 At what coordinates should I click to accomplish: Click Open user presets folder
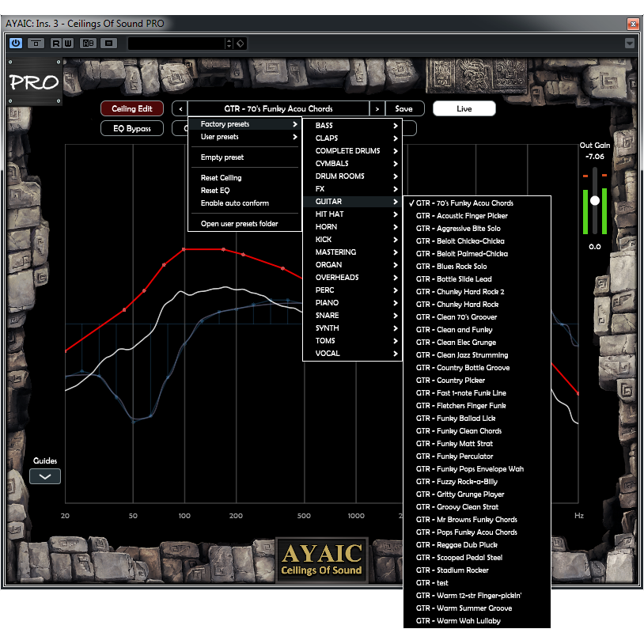[x=239, y=224]
